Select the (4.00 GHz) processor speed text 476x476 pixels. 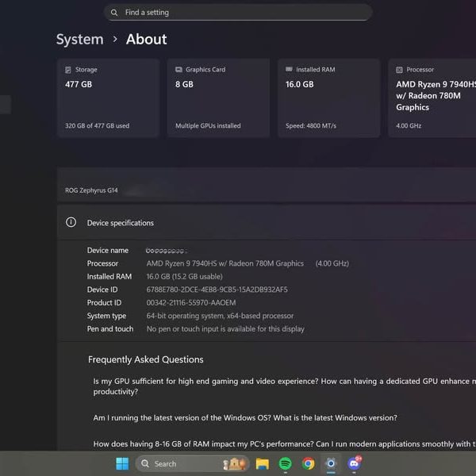click(x=332, y=263)
